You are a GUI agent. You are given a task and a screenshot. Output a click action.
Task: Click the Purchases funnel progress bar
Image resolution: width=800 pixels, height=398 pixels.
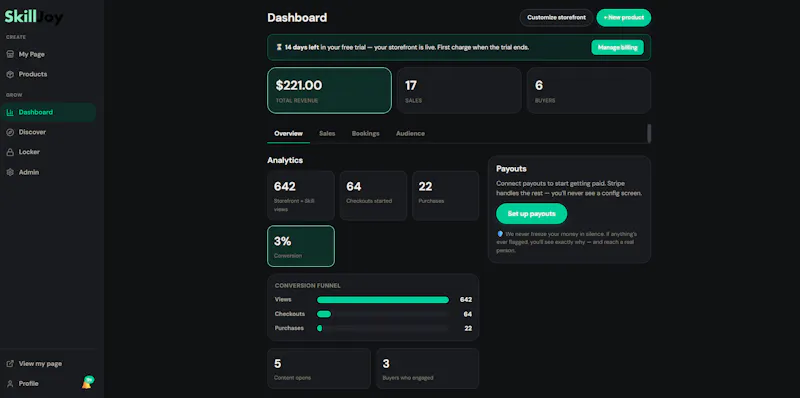(383, 329)
